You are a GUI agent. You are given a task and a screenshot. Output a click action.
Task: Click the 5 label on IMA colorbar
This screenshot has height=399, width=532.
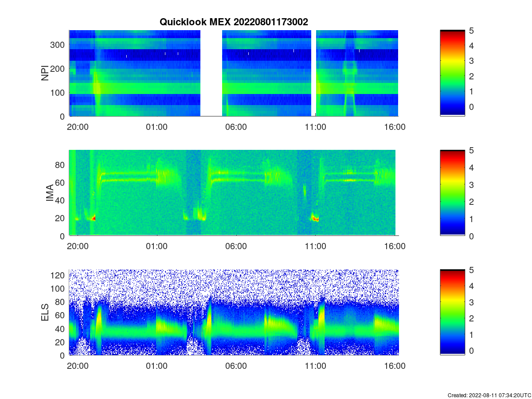pyautogui.click(x=471, y=150)
